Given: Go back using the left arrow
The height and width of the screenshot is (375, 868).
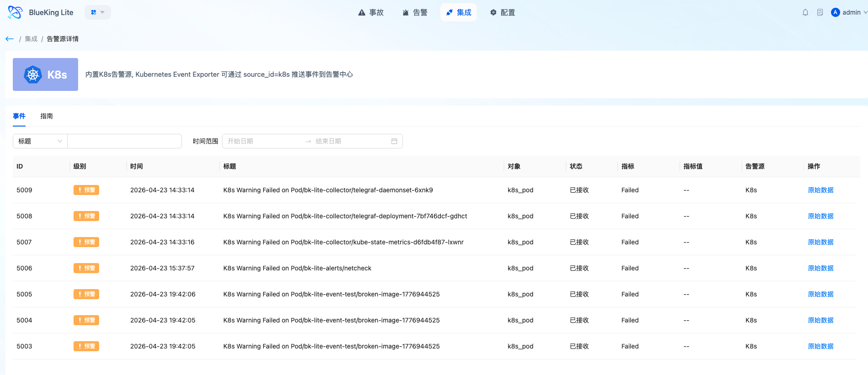Looking at the screenshot, I should click(x=10, y=39).
